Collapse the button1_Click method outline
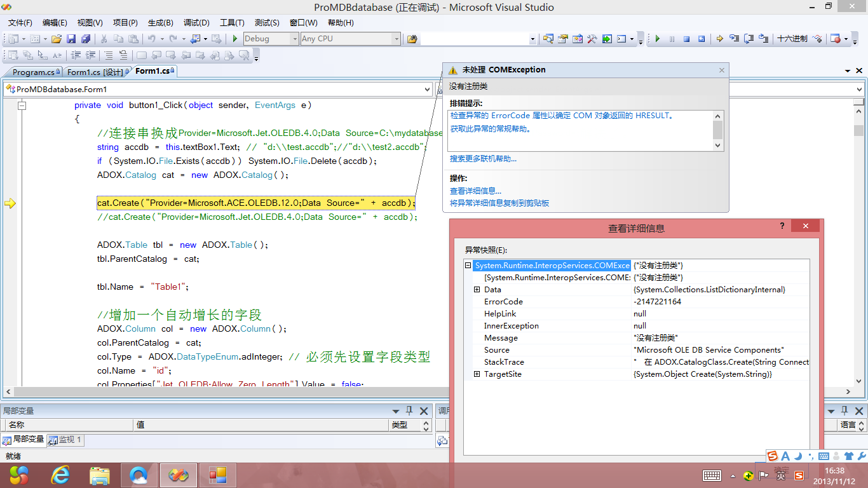The height and width of the screenshot is (488, 868). point(22,105)
